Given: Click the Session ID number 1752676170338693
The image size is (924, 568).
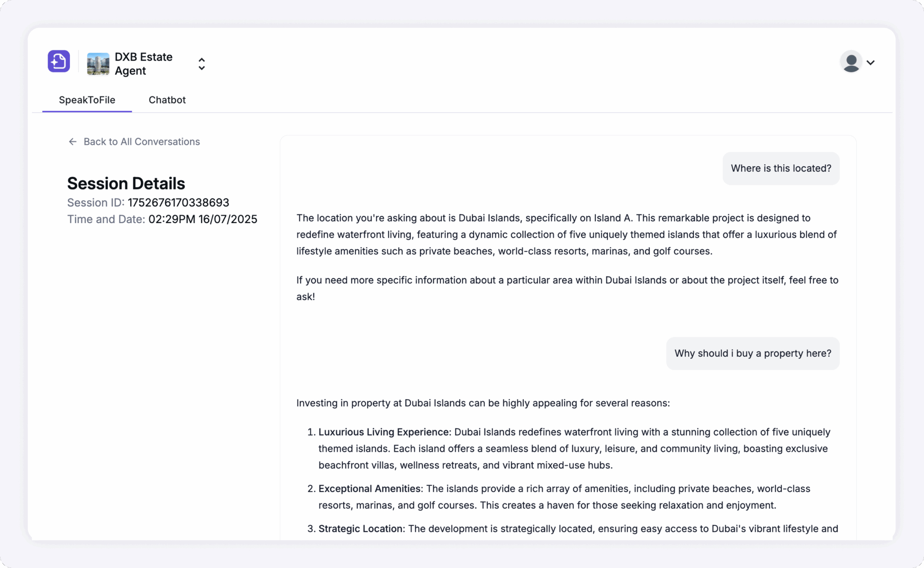Looking at the screenshot, I should 178,203.
